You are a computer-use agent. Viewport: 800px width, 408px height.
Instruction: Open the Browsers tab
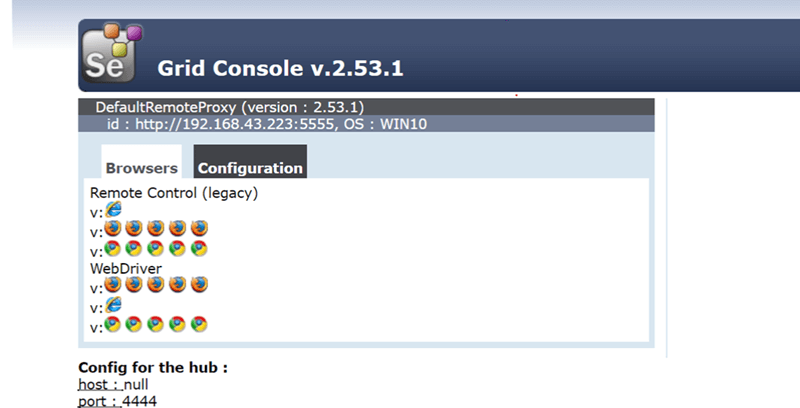click(141, 162)
